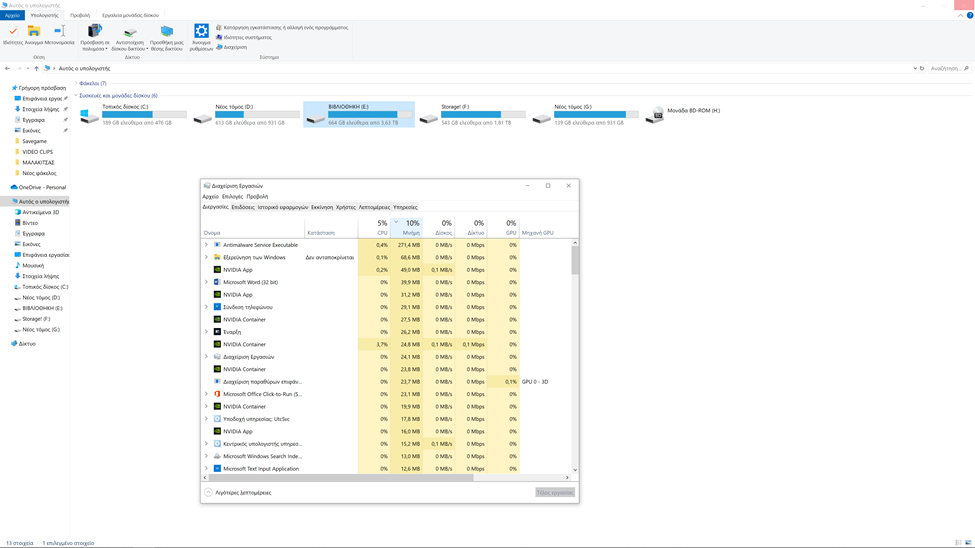Image resolution: width=975 pixels, height=548 pixels.
Task: Expand Microsoft Office Click-to-Run process
Action: pos(206,394)
